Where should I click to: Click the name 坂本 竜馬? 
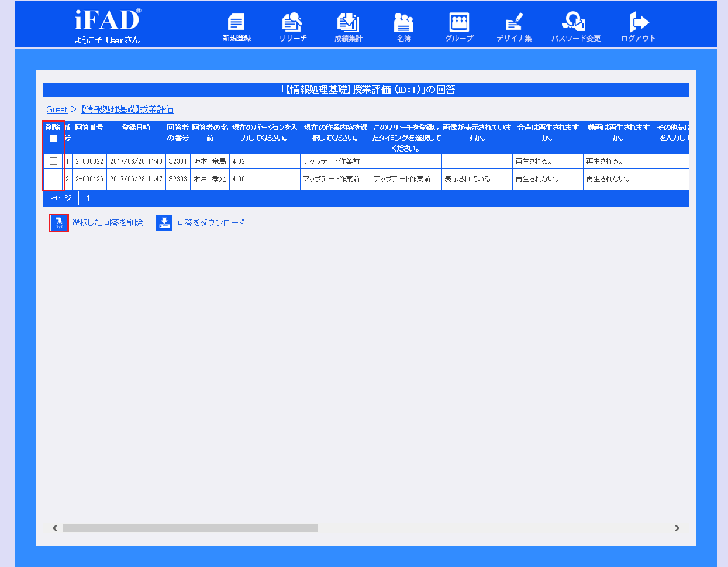(x=210, y=161)
